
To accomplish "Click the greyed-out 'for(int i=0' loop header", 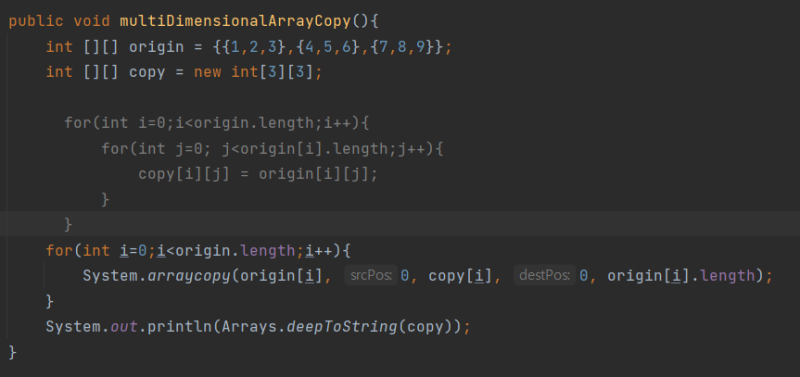I will coord(217,123).
